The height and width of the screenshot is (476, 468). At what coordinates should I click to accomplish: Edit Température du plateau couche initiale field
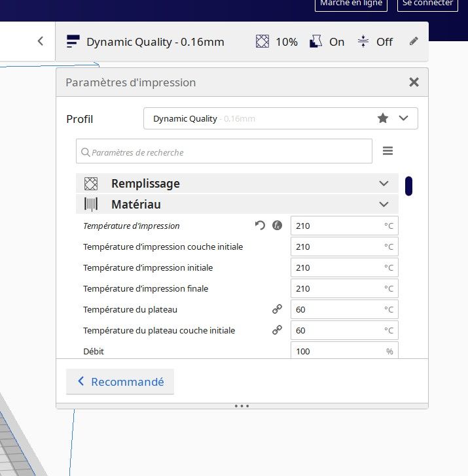point(344,330)
